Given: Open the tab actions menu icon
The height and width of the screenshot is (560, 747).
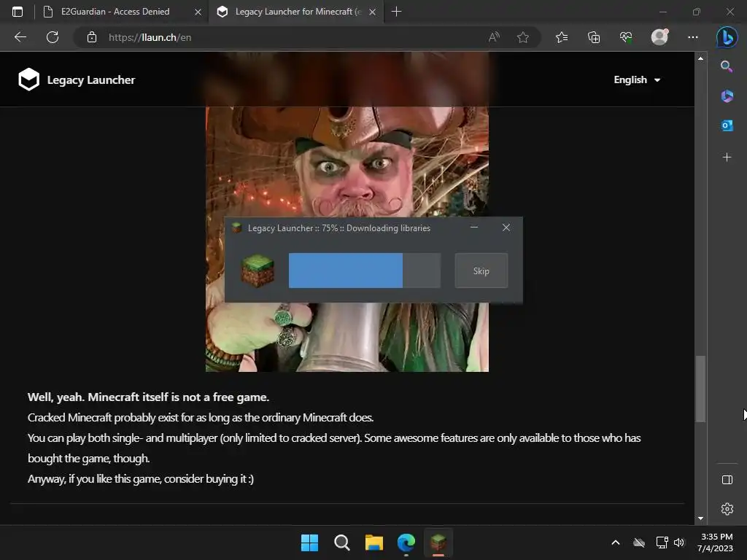Looking at the screenshot, I should [18, 12].
